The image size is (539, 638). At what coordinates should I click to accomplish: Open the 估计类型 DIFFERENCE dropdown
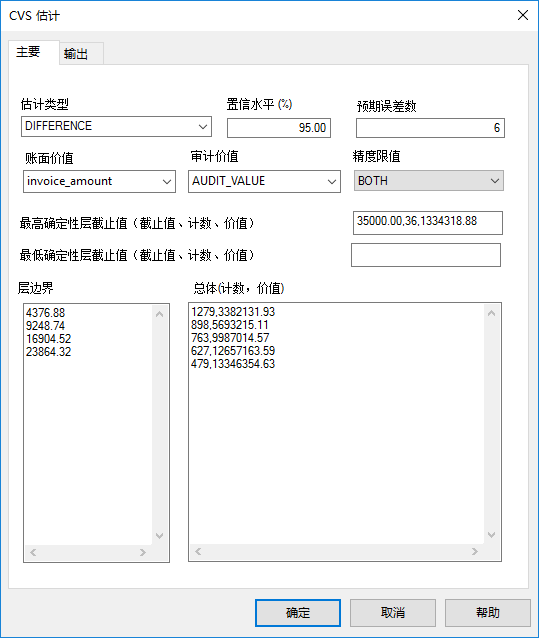[x=116, y=127]
